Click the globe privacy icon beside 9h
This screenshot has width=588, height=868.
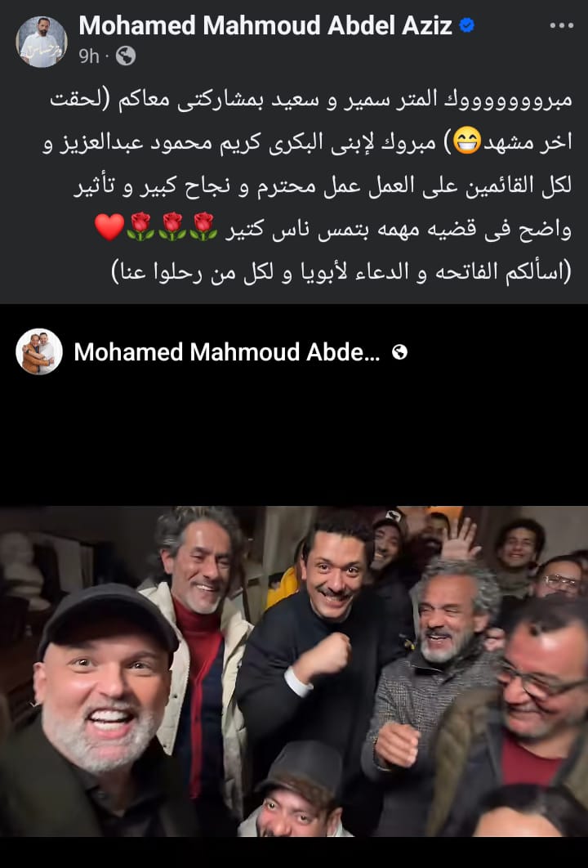[x=126, y=56]
